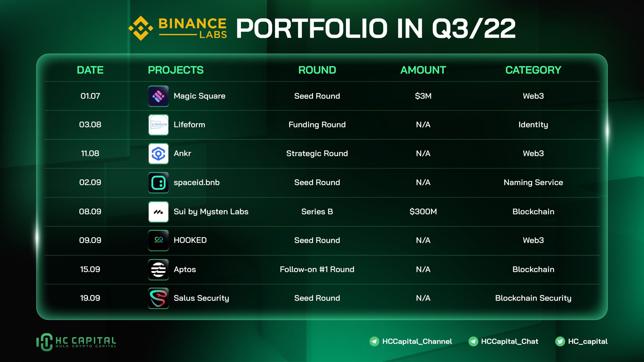This screenshot has width=644, height=362.
Task: Click the spaceid.bnb logo icon
Action: click(x=158, y=183)
